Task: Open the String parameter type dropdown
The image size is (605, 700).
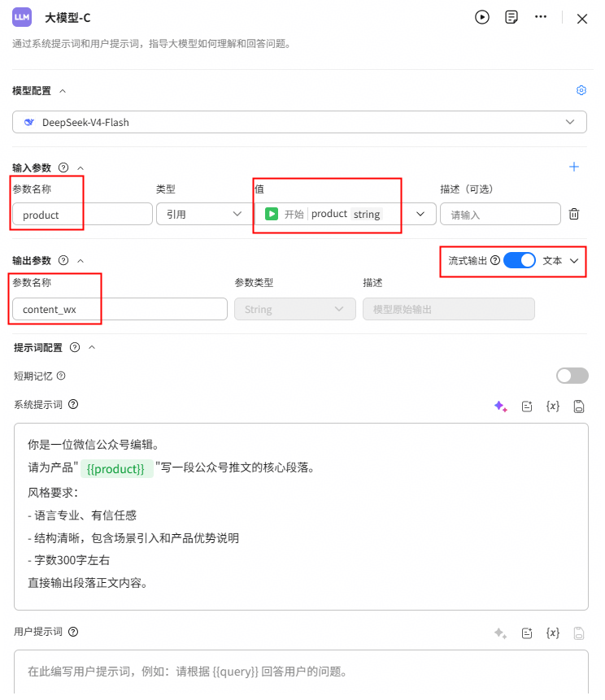Action: tap(294, 310)
